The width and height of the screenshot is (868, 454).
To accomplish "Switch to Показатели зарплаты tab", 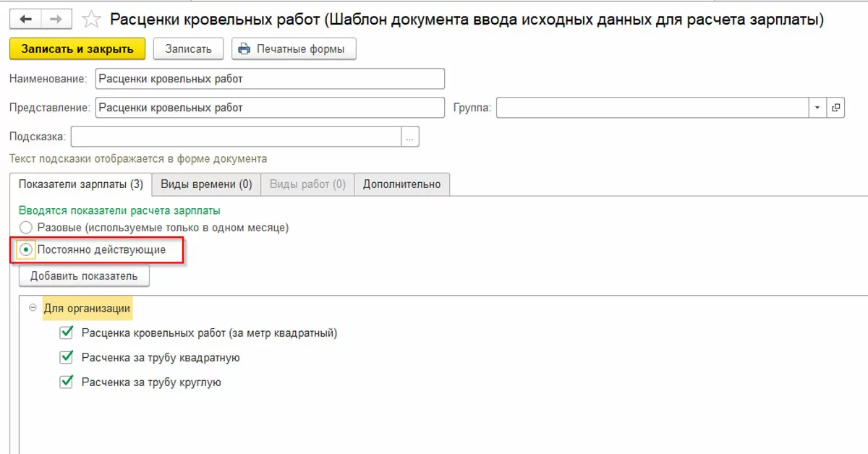I will [80, 184].
